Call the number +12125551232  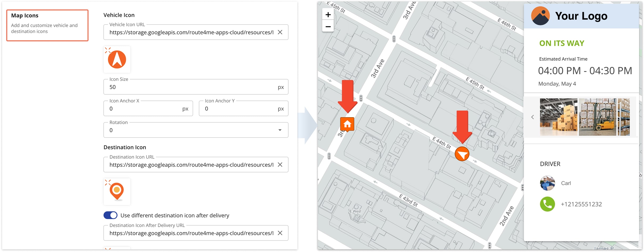[581, 204]
